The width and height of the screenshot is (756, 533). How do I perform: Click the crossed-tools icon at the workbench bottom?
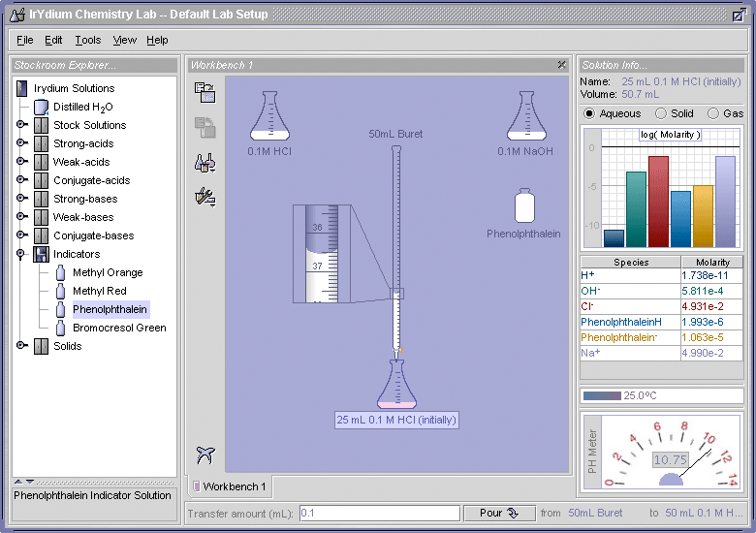(x=205, y=455)
